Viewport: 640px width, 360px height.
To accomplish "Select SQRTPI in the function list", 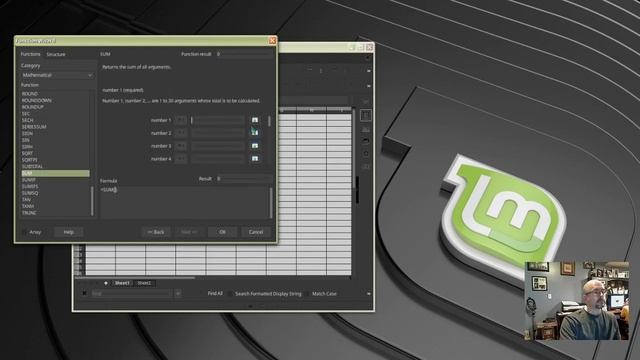I will coord(29,160).
